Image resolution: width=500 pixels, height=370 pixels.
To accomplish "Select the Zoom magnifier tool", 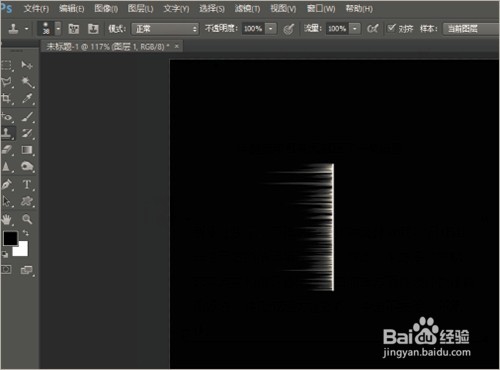I will 27,219.
